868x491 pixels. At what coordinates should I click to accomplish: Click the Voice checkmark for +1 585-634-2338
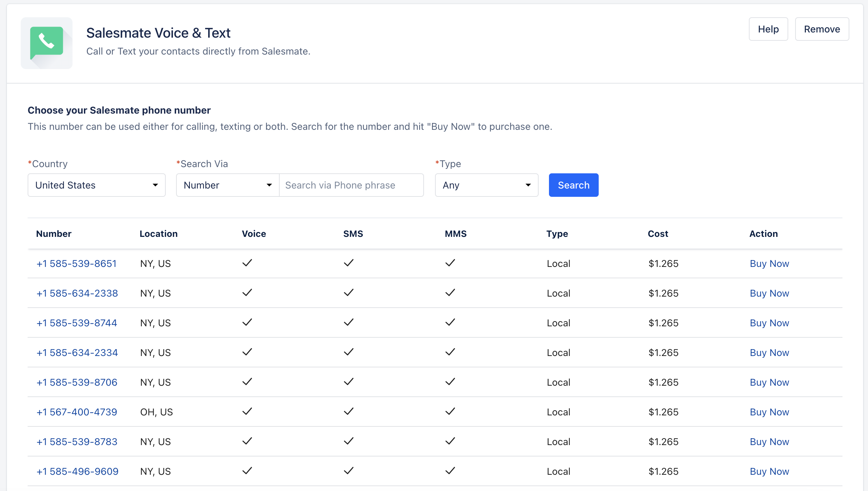247,292
